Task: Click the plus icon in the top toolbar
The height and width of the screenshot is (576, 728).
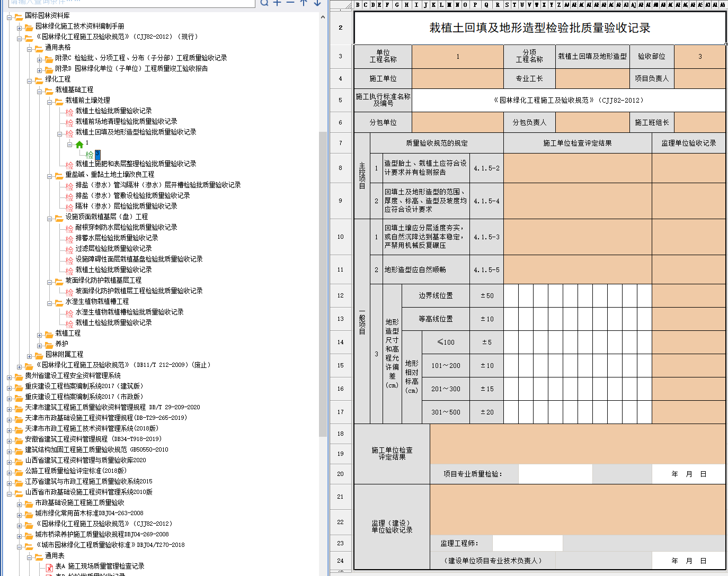Action: [x=277, y=3]
